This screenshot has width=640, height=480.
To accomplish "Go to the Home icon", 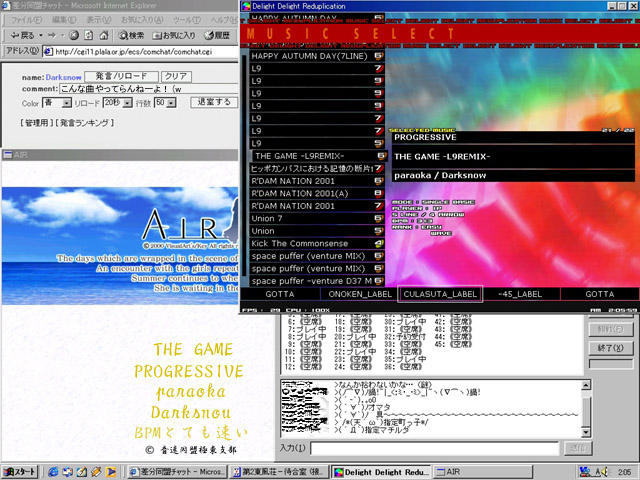I will [x=105, y=35].
